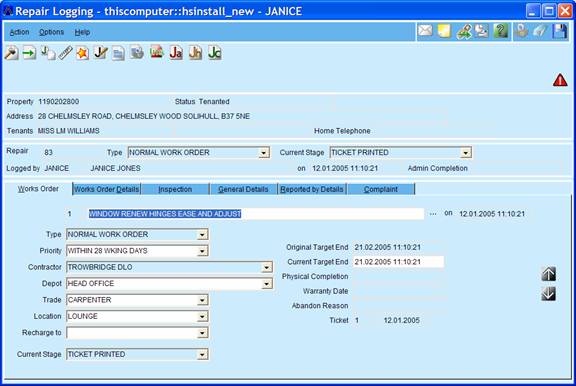Click the down arrow button beside Ticket row
The height and width of the screenshot is (386, 576).
[548, 294]
